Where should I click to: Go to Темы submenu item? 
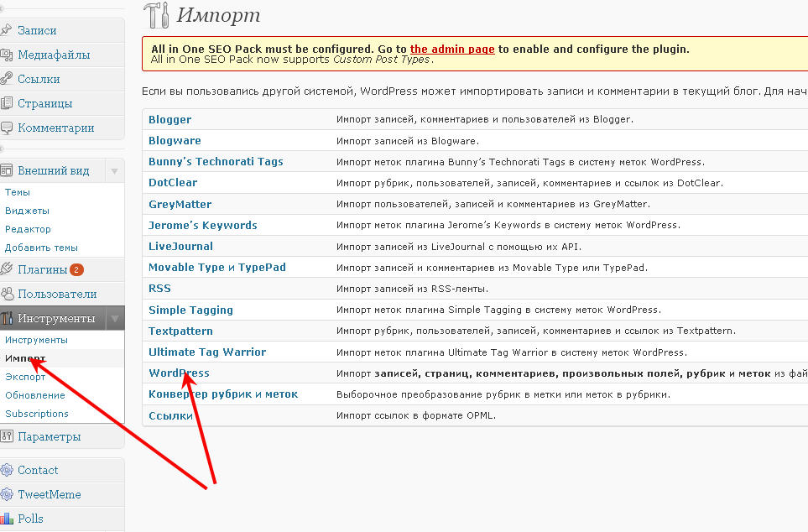[x=18, y=192]
